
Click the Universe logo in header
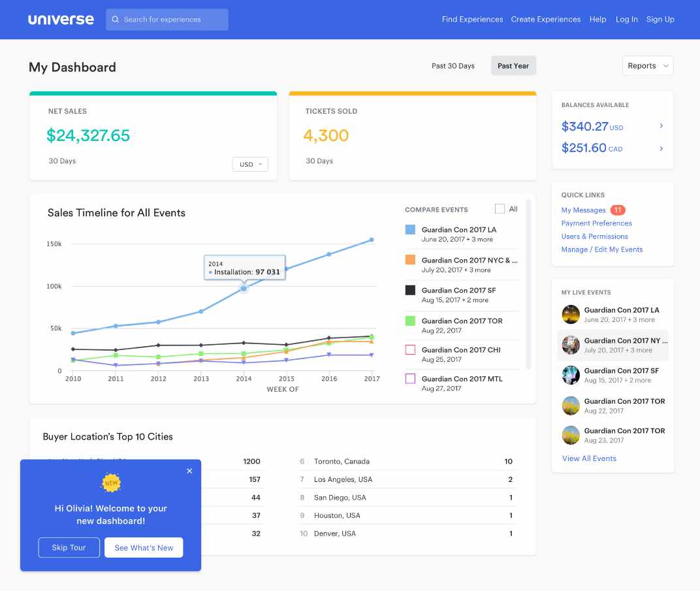(61, 20)
